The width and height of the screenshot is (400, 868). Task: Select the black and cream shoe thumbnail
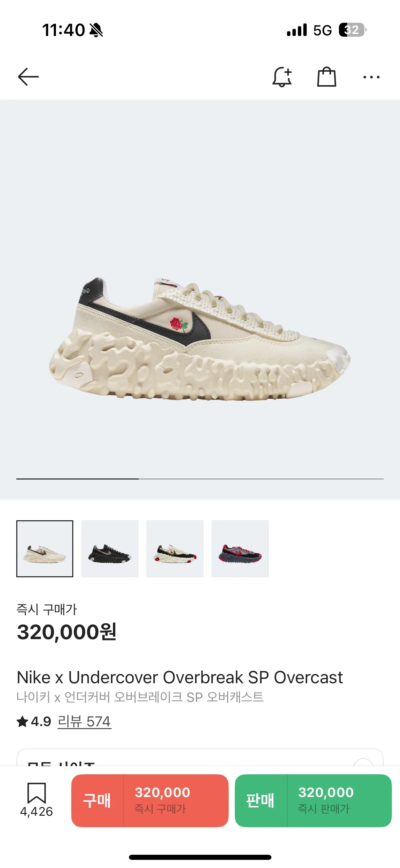(175, 548)
